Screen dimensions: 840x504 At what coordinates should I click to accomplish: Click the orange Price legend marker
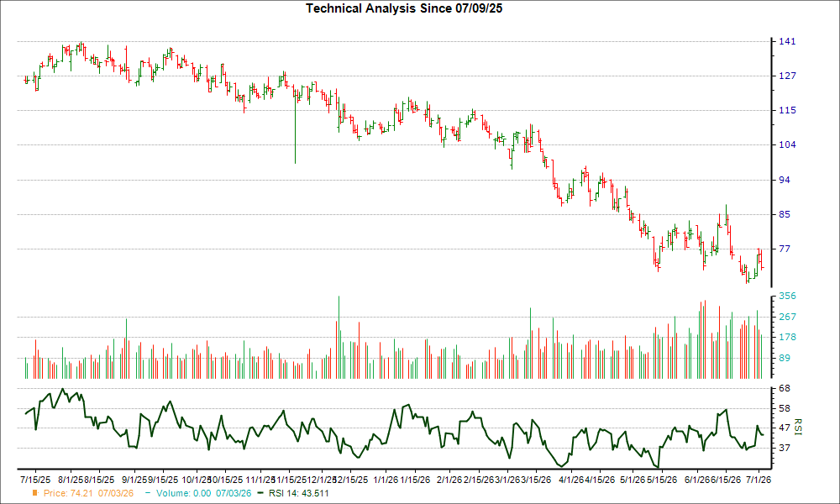click(x=34, y=493)
